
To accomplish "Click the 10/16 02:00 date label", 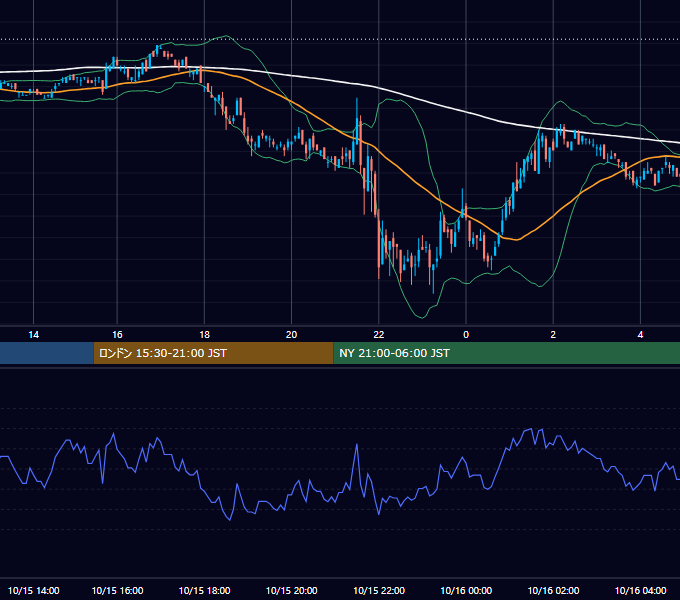I will point(553,590).
